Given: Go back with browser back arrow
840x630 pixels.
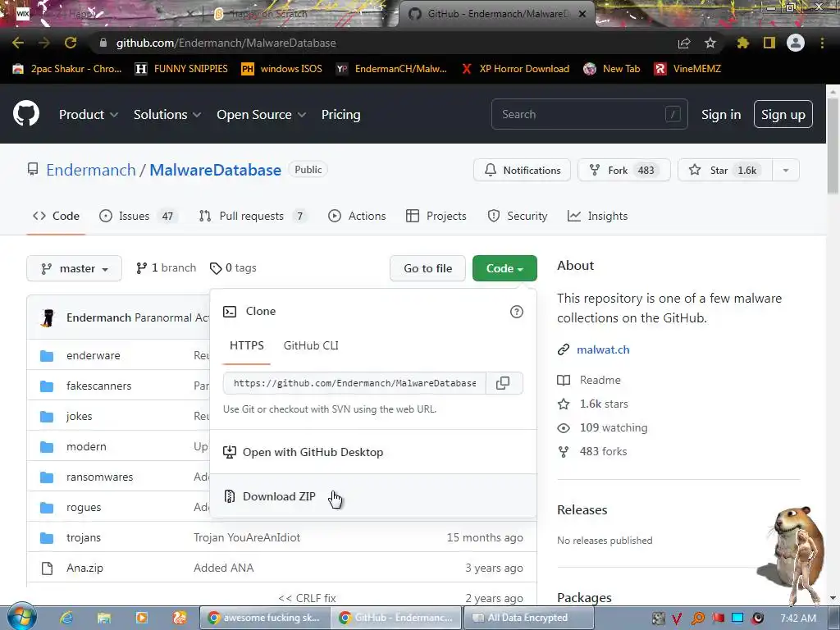Looking at the screenshot, I should click(18, 43).
